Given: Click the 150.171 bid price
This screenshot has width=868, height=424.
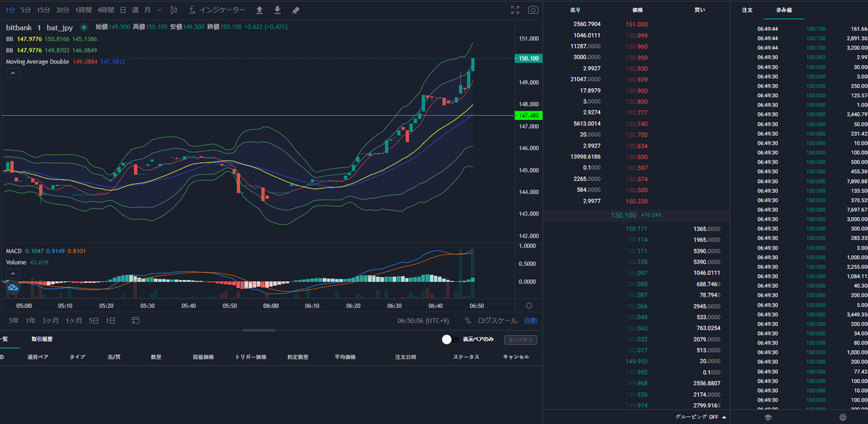Looking at the screenshot, I should [x=637, y=229].
